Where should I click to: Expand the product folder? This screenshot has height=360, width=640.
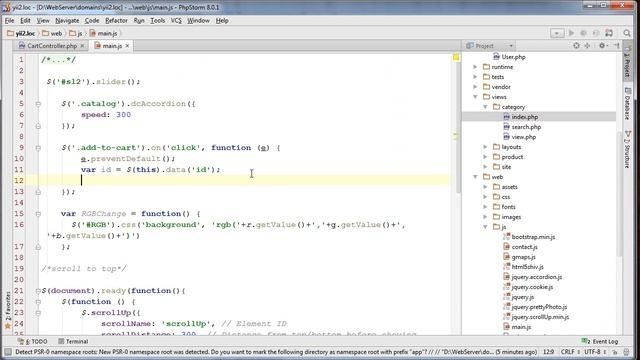point(485,157)
